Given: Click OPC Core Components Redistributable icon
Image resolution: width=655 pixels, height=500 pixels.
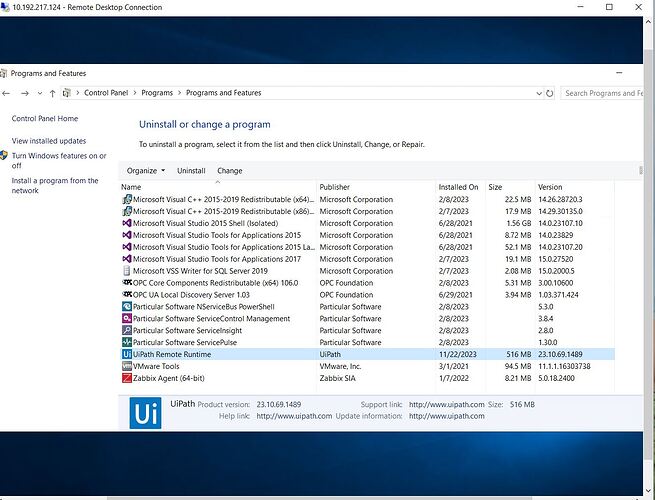Looking at the screenshot, I should click(127, 283).
